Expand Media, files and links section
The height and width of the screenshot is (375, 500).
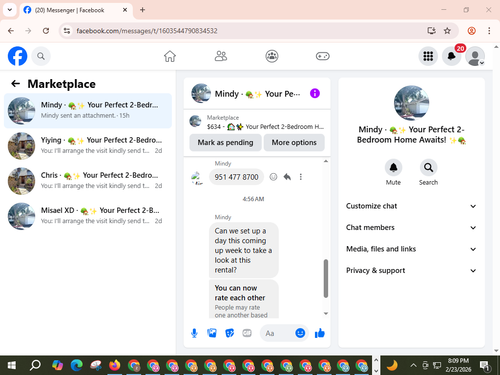pos(411,249)
